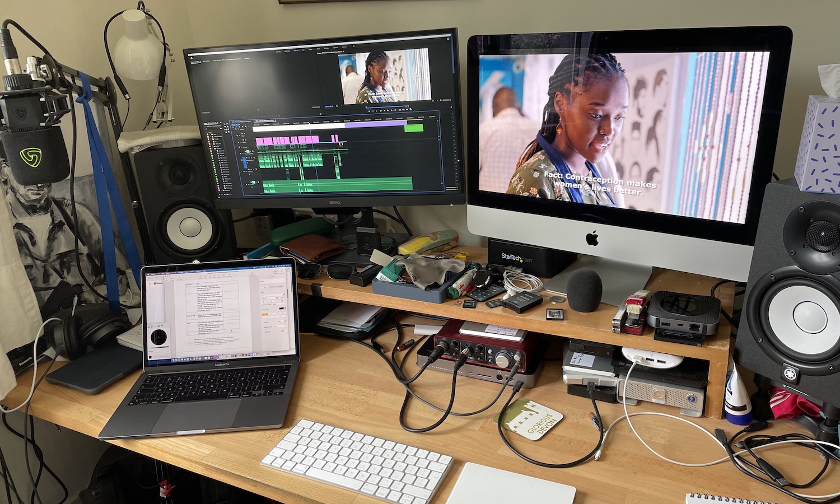The height and width of the screenshot is (504, 840).
Task: Open the Pages menu in the MacBook menu bar
Action: [x=153, y=274]
